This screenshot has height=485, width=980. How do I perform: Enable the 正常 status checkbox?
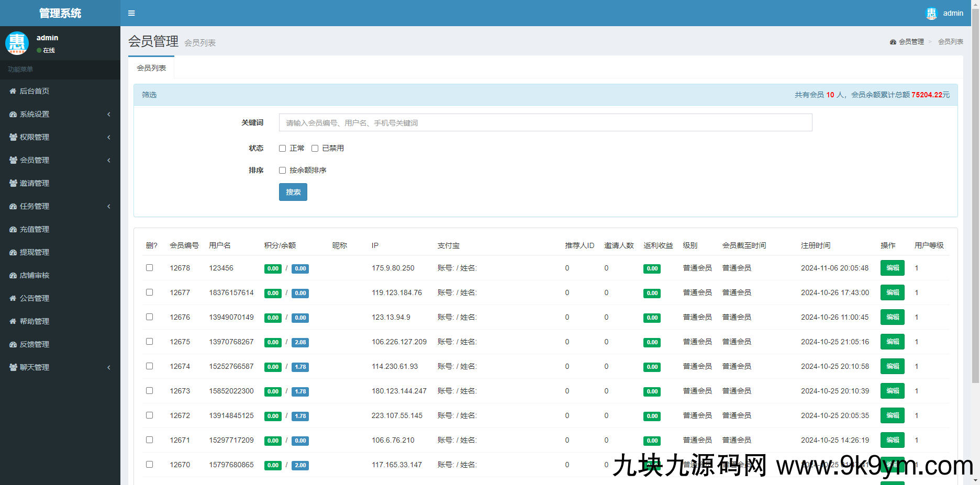click(282, 149)
